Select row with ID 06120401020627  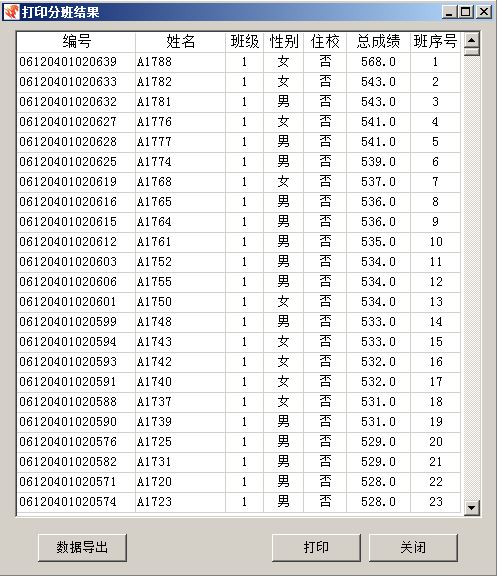tap(239, 122)
